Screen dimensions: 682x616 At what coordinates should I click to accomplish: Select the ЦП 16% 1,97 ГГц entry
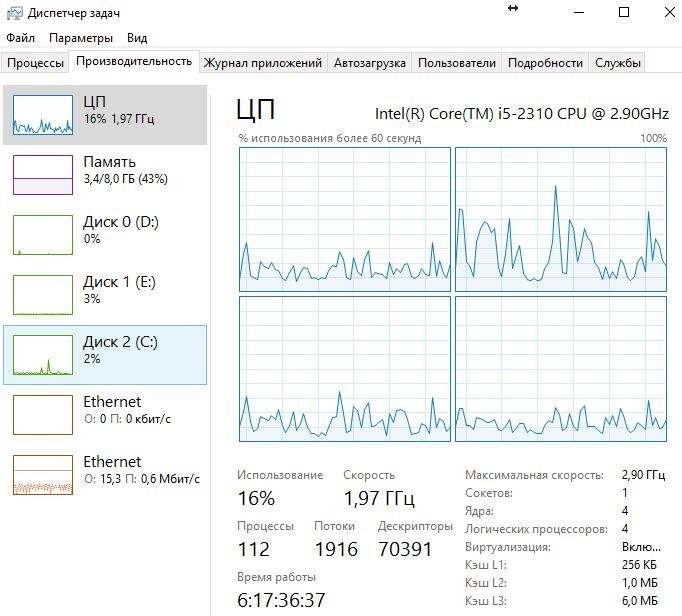point(105,115)
